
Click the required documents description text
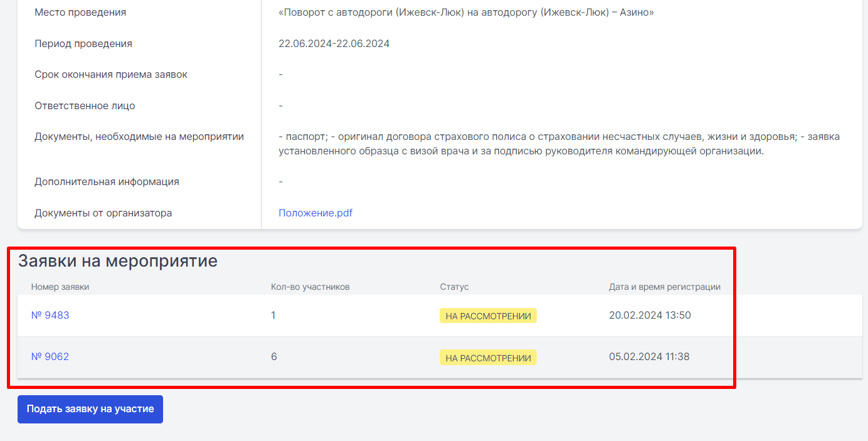point(559,144)
